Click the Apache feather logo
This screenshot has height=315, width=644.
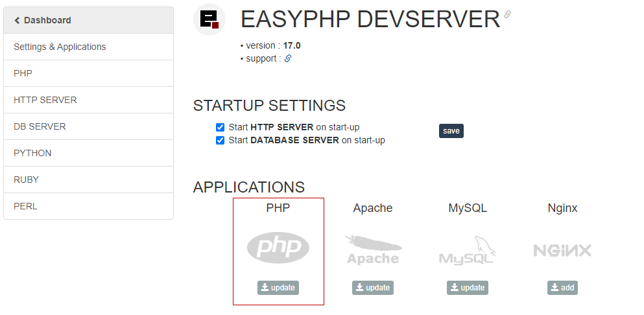[x=373, y=250]
